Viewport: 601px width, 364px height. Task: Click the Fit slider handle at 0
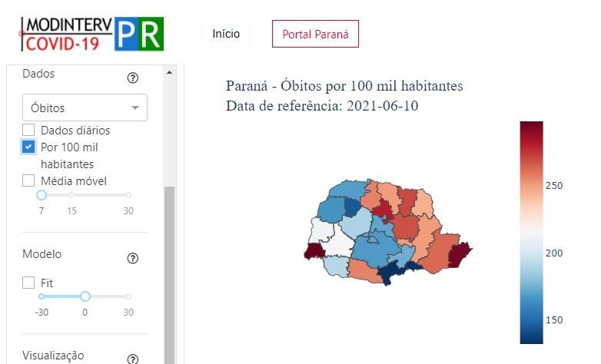(x=85, y=296)
